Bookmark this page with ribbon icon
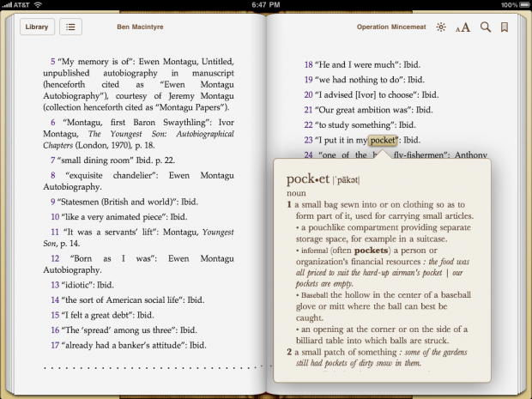 505,27
